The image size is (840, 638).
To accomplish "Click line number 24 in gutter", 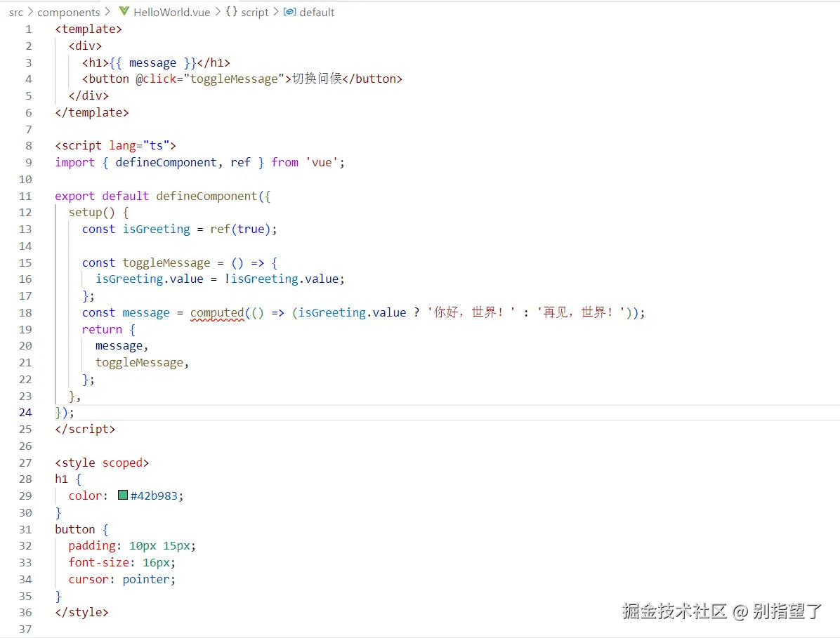I will (x=25, y=413).
